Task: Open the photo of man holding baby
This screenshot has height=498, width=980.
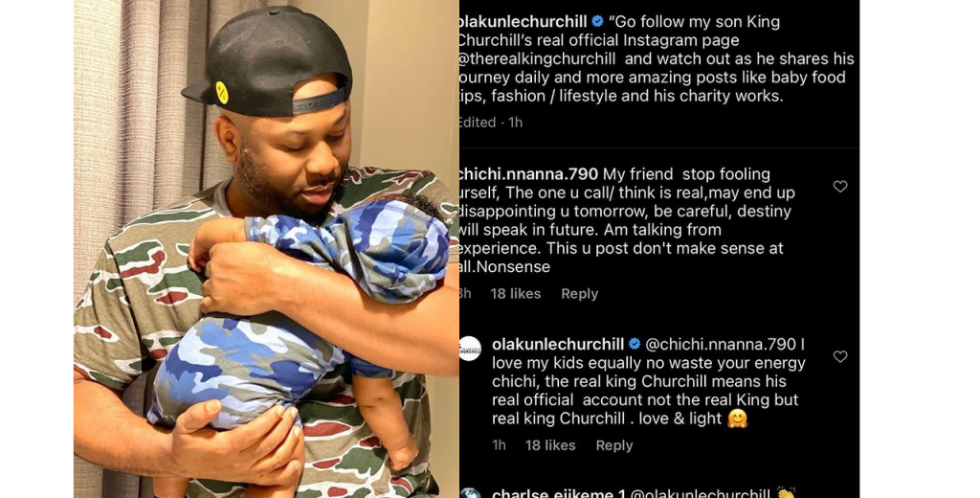Action: click(266, 249)
